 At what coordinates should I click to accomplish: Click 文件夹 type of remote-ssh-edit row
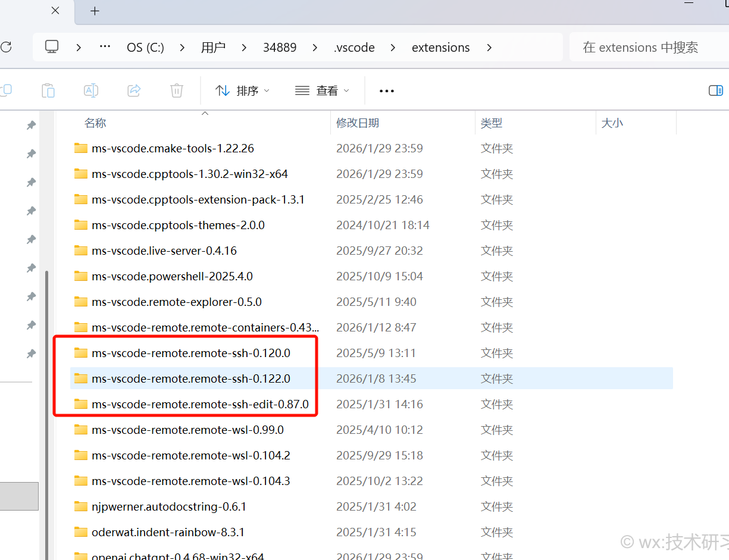coord(497,404)
